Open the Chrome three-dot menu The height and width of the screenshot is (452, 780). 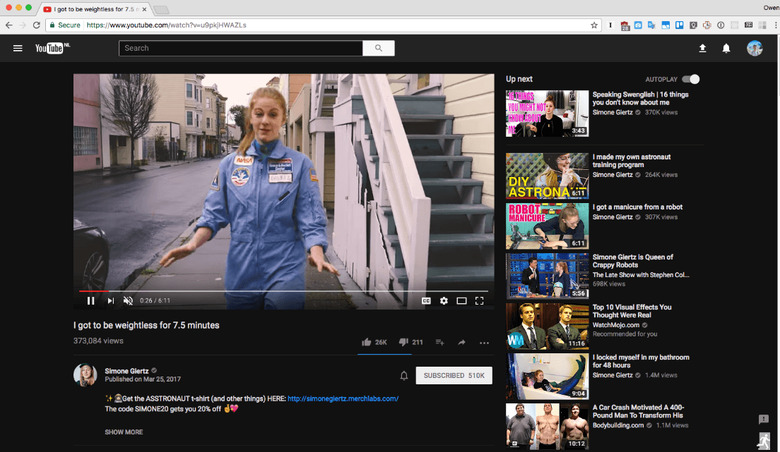[776, 25]
